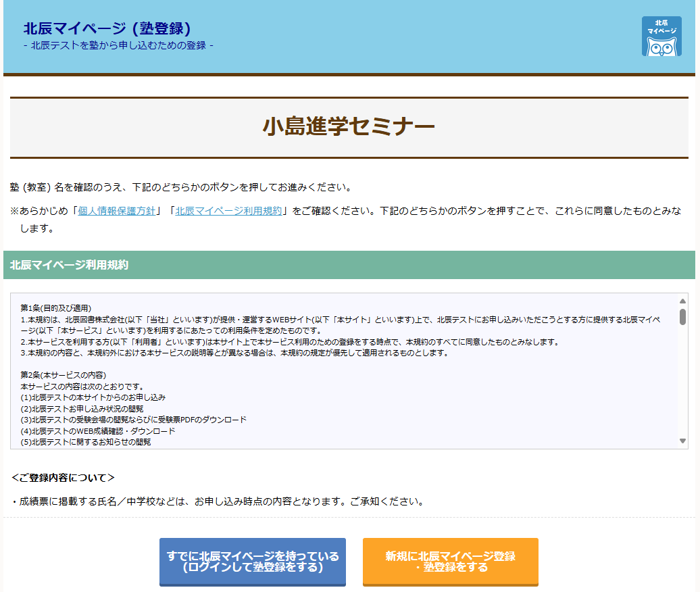Image resolution: width=700 pixels, height=592 pixels.
Task: Open the 個人情報保護方針 link
Action: pyautogui.click(x=117, y=211)
